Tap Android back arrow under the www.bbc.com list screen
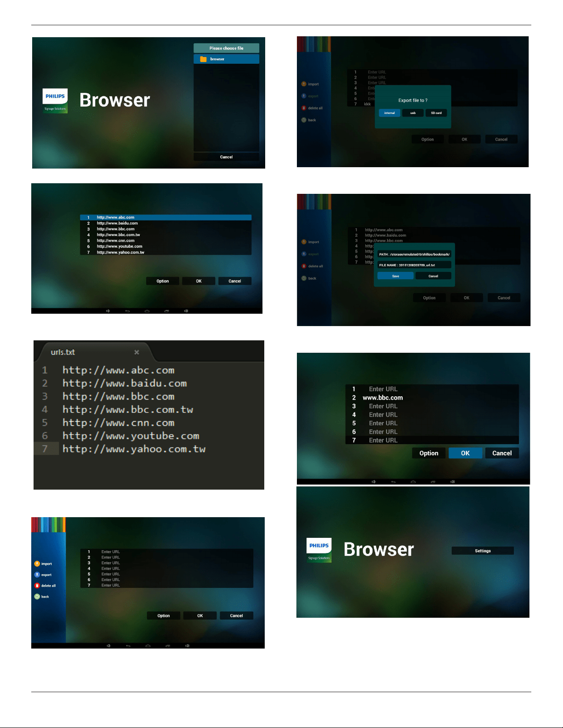 pyautogui.click(x=393, y=482)
